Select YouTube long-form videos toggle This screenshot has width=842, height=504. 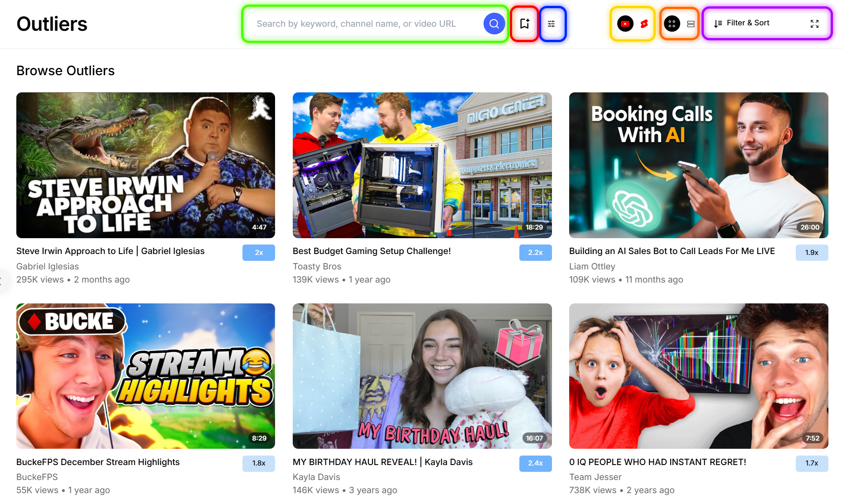coord(625,24)
